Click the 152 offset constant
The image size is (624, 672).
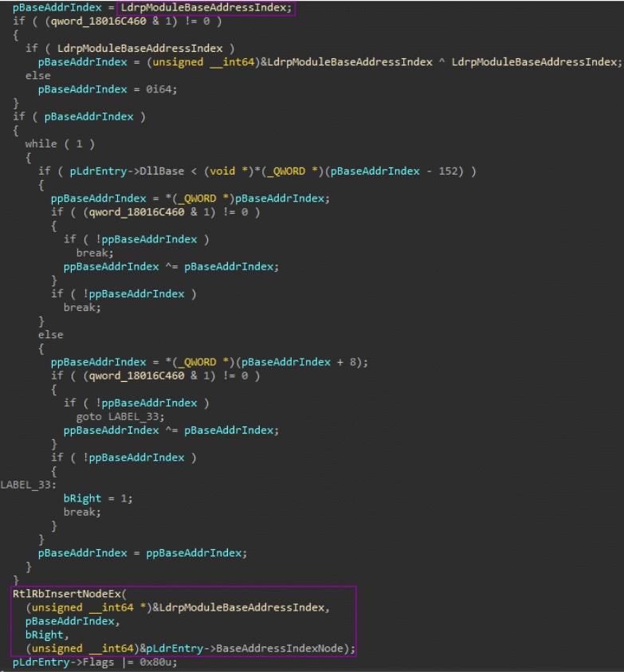tap(453, 171)
